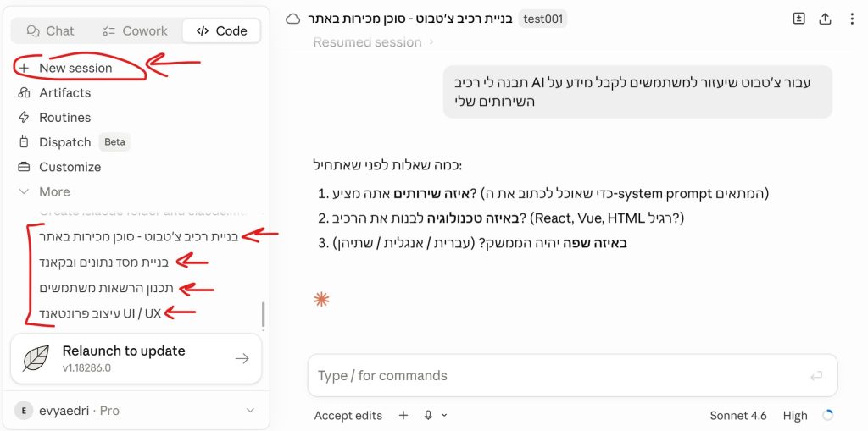Click the send return-arrow icon
Screen dimensions: 868x431
[816, 376]
